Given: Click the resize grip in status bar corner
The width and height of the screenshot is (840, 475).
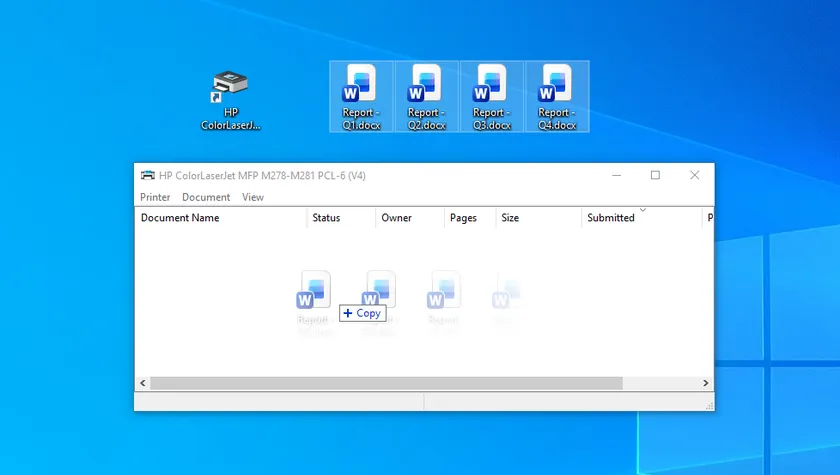Looking at the screenshot, I should point(709,406).
